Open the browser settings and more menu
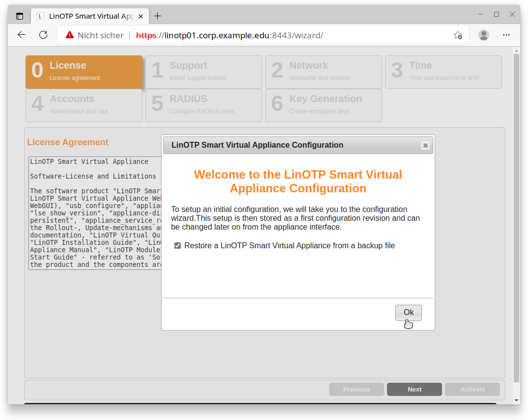The image size is (528, 420). pos(506,35)
